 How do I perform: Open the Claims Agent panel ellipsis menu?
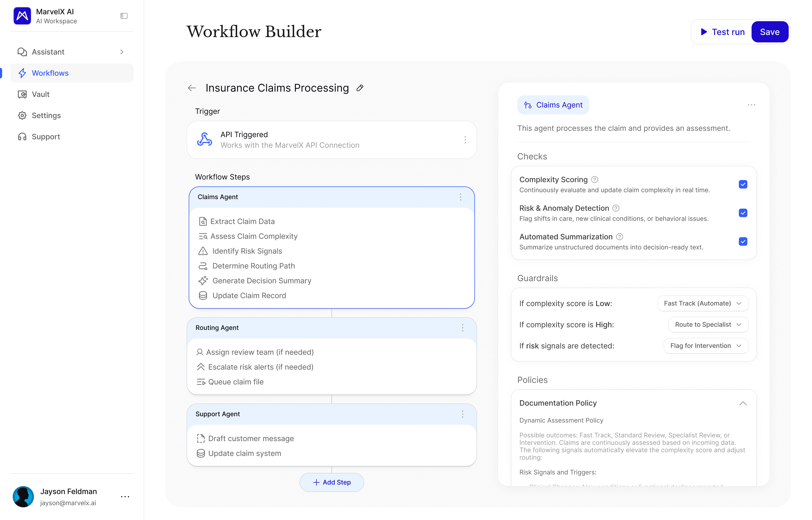(751, 105)
